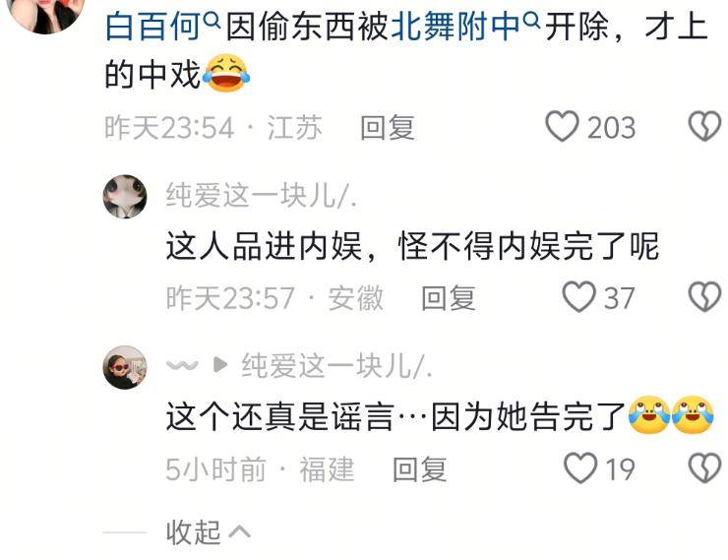
Task: Reply to the 福建 comment
Action: 420,469
